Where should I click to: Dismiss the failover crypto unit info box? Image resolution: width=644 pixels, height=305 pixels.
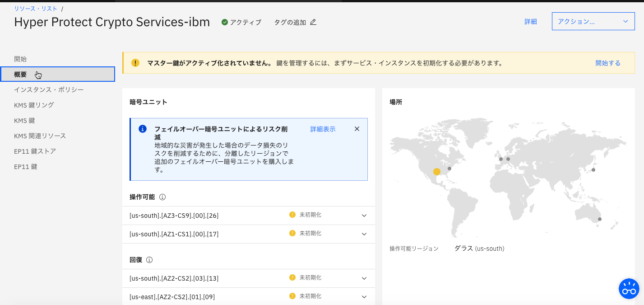pos(357,129)
